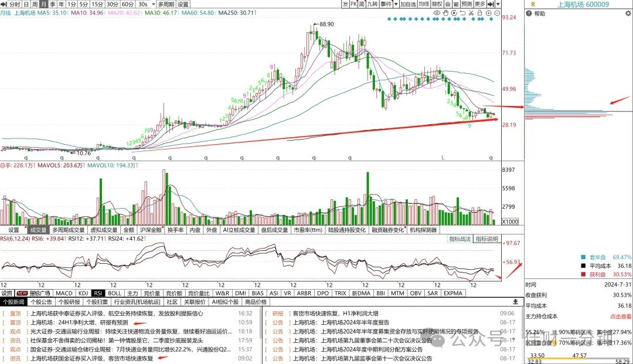Open the 窗 window toolbar button
Viewport: 633px width, 364px height.
[456, 4]
